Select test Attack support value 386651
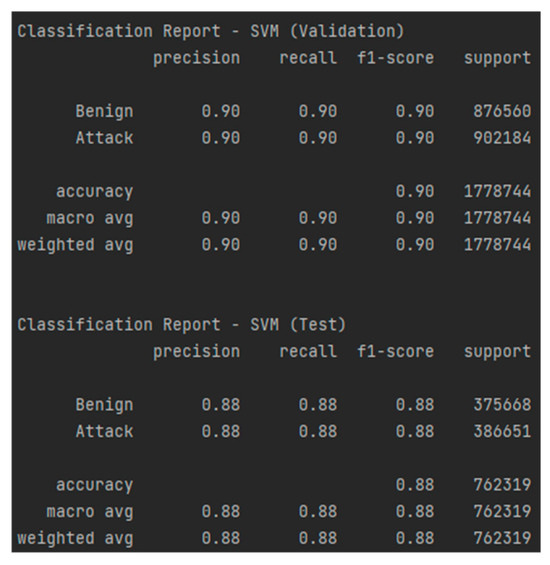Screen dimensions: 550x565 pyautogui.click(x=502, y=431)
